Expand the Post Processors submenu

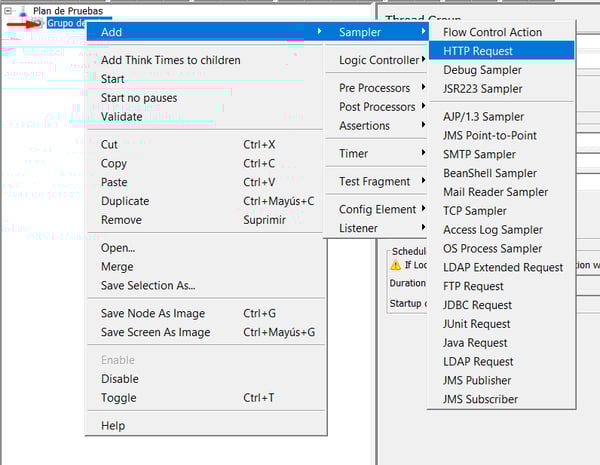[x=378, y=107]
